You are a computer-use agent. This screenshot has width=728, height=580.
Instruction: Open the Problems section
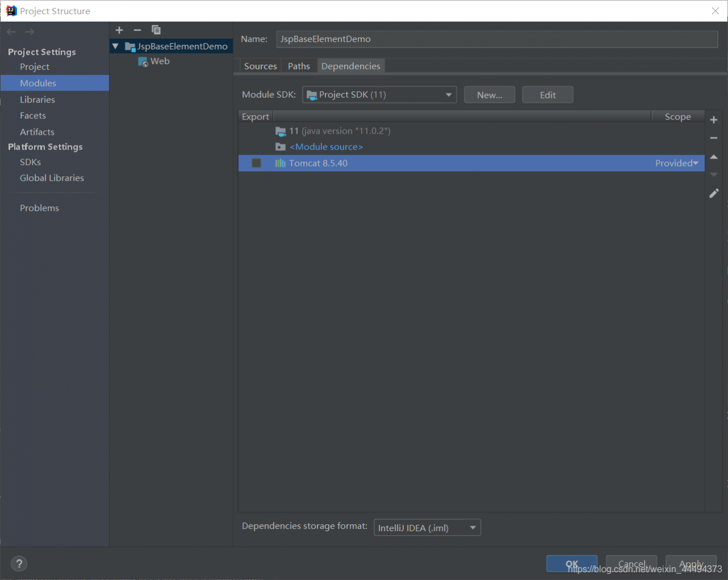[39, 208]
